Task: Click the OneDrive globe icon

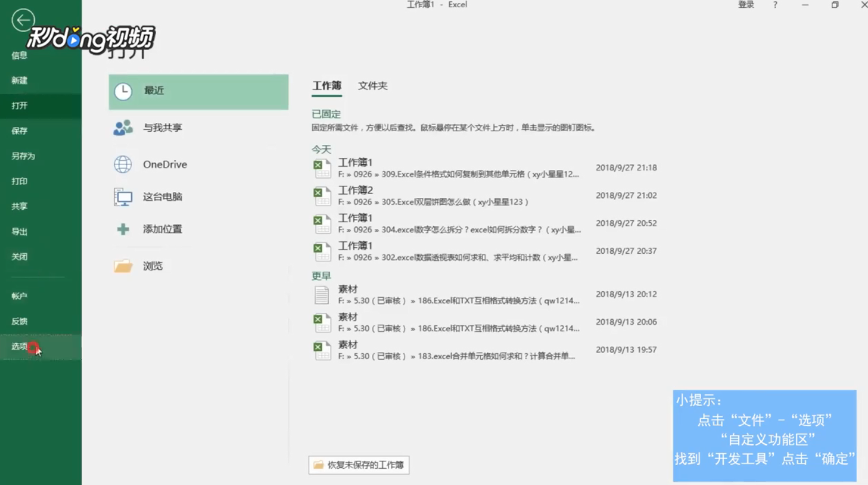Action: 123,165
